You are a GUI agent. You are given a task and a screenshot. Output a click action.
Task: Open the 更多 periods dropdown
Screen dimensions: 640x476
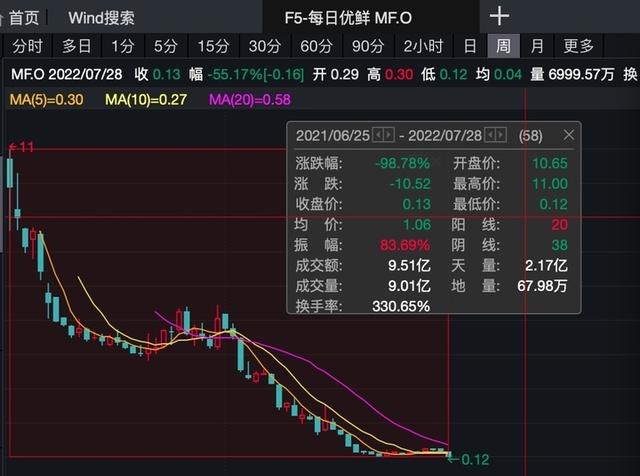pyautogui.click(x=578, y=46)
